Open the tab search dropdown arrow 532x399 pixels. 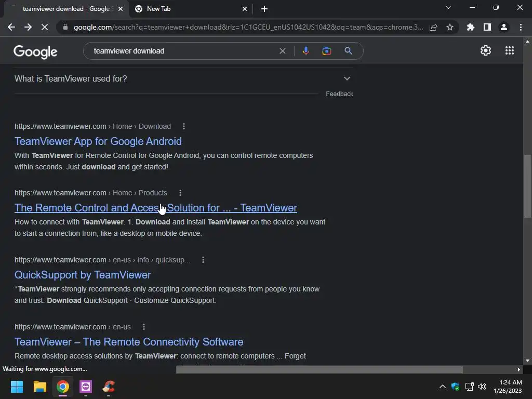point(448,7)
